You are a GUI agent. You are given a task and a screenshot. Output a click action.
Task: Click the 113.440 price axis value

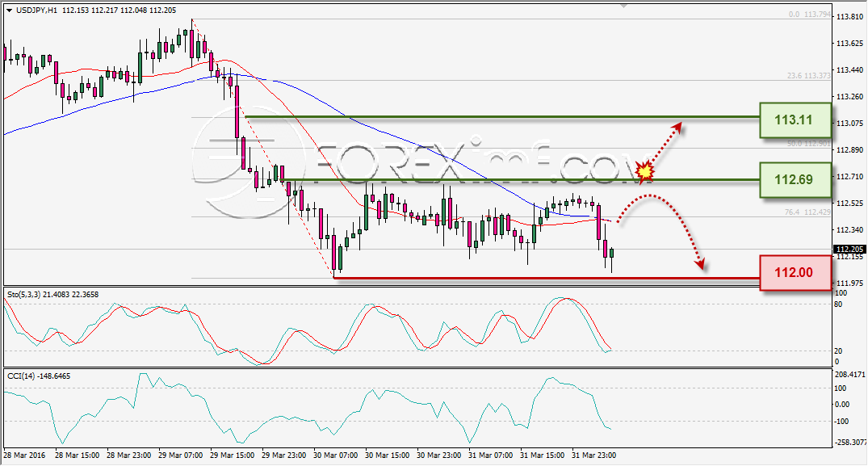click(849, 70)
